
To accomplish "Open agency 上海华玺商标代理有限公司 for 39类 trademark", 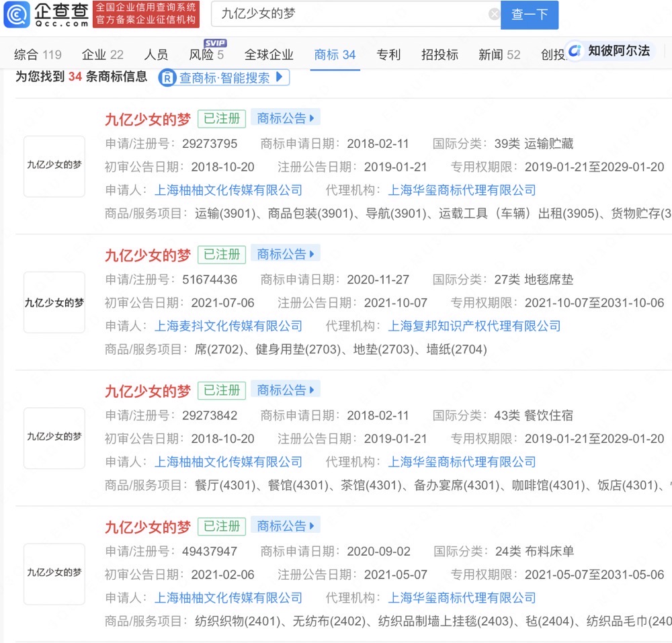I will 462,189.
